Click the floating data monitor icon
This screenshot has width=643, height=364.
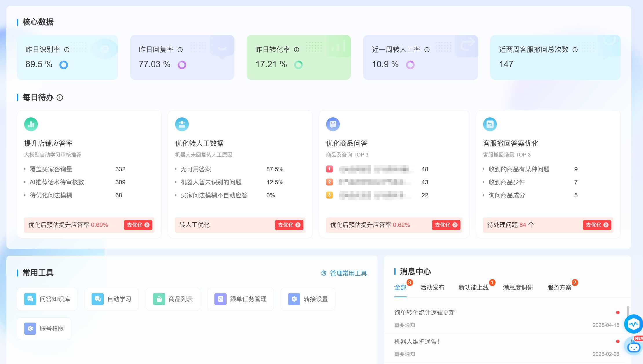633,324
